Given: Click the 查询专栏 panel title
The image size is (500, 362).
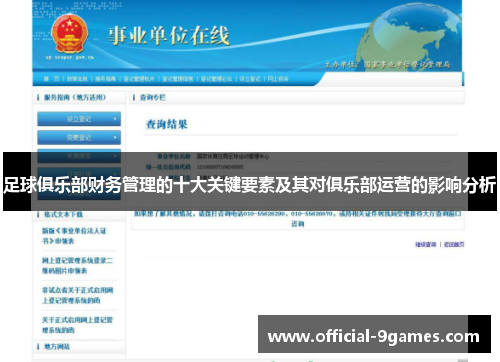Looking at the screenshot, I should click(153, 97).
